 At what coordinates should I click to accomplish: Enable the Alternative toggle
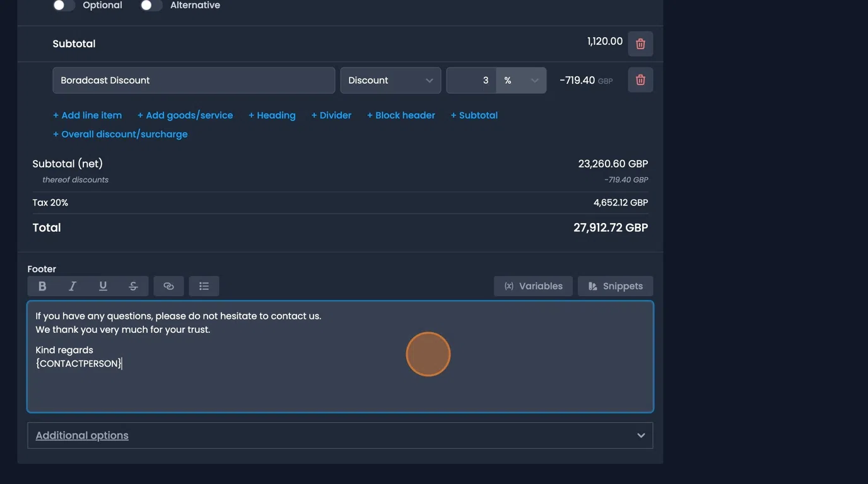tap(151, 4)
